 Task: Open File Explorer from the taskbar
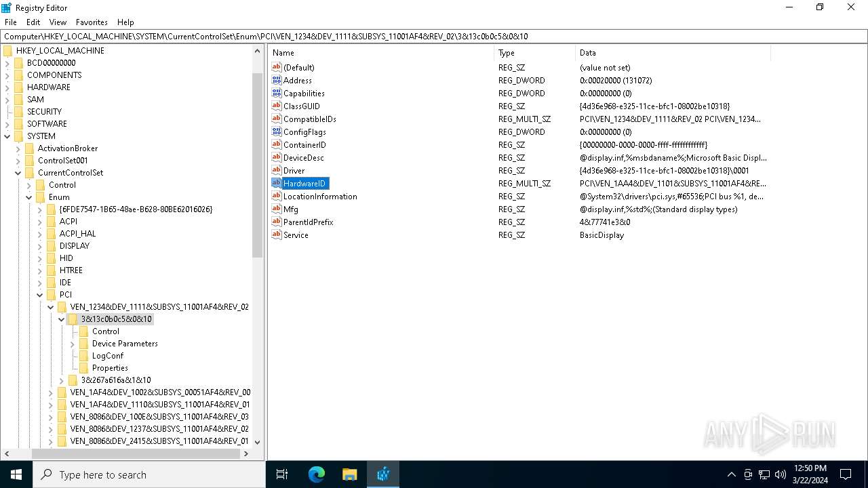(350, 474)
